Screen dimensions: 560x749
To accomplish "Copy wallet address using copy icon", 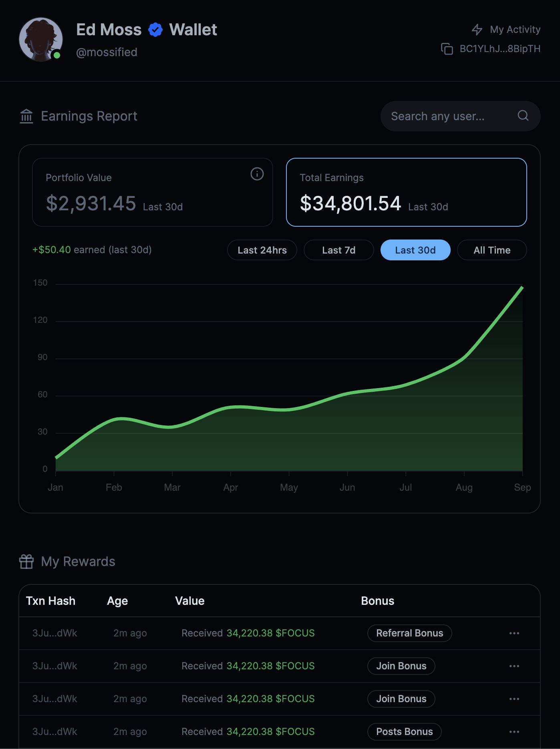I will point(447,49).
